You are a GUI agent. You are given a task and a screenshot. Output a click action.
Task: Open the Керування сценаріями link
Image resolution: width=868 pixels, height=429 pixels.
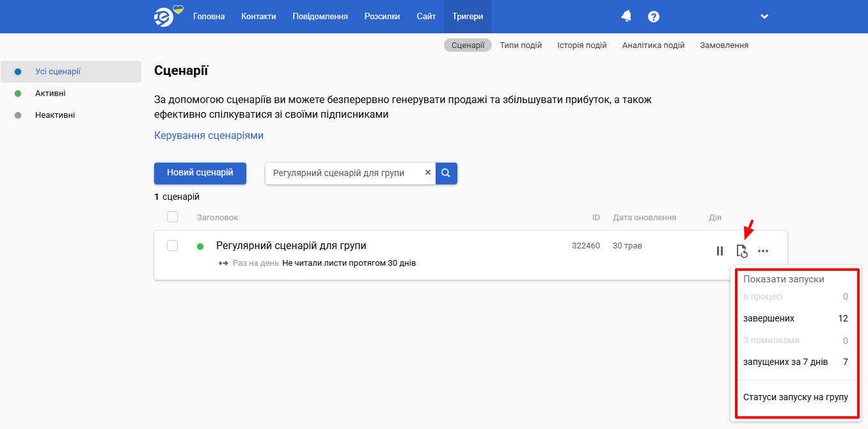click(x=209, y=136)
